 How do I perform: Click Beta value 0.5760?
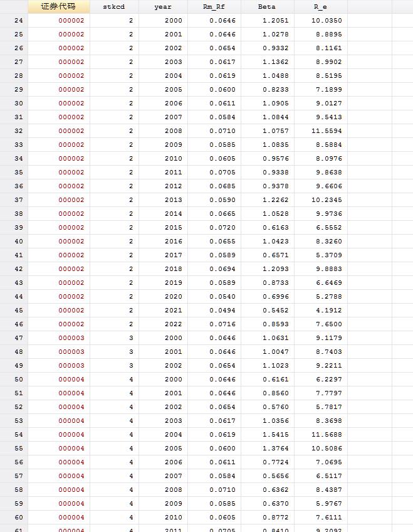276,407
